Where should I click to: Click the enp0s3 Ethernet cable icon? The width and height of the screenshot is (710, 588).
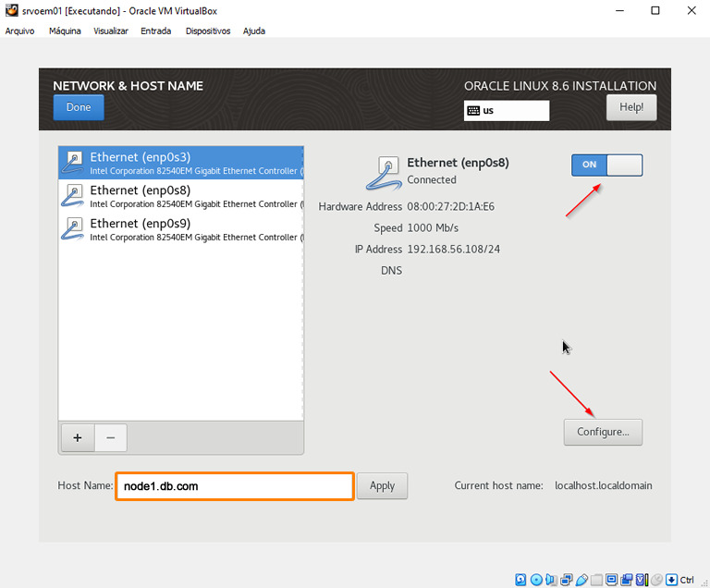[72, 162]
